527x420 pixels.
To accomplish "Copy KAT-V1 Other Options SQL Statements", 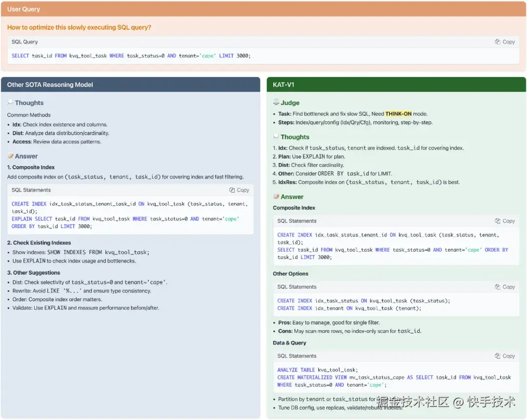I will [x=505, y=287].
